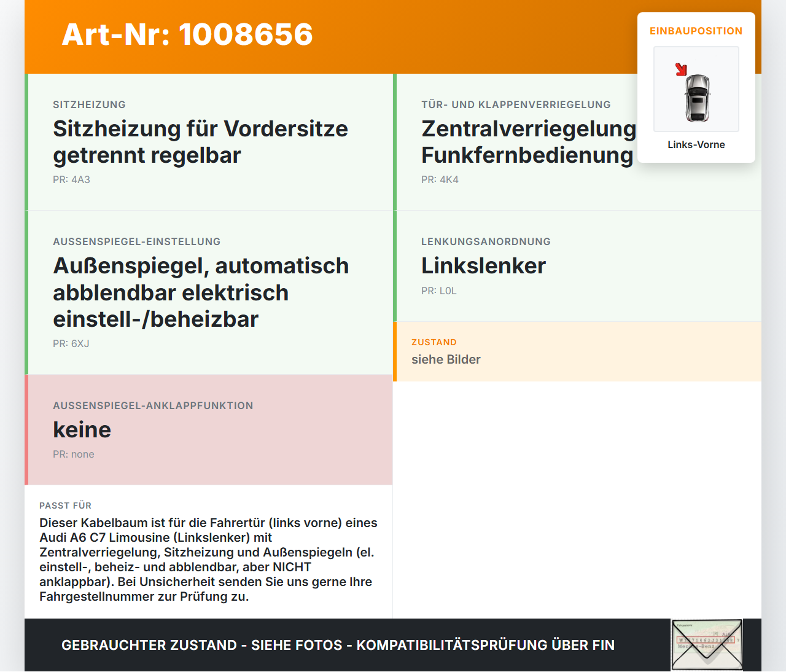The height and width of the screenshot is (672, 786).
Task: Click 'Sitzheizung für Vordersitze getrennt regelbar' text
Action: pyautogui.click(x=200, y=142)
